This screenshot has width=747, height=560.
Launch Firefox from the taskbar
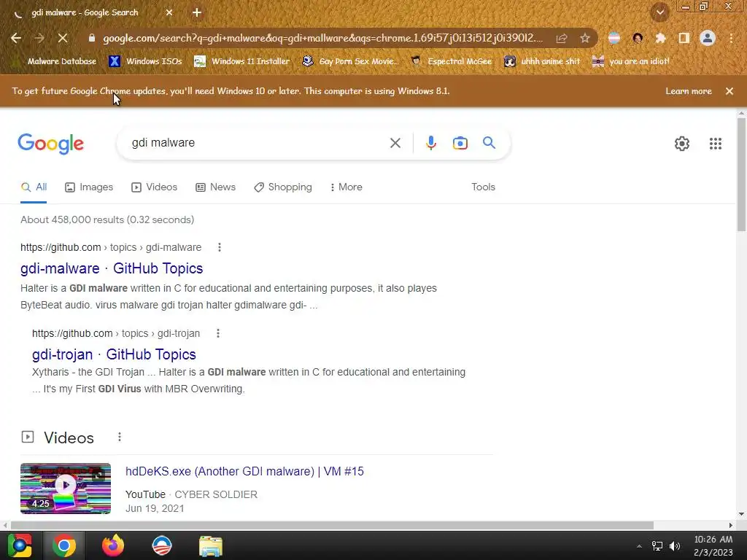point(113,545)
